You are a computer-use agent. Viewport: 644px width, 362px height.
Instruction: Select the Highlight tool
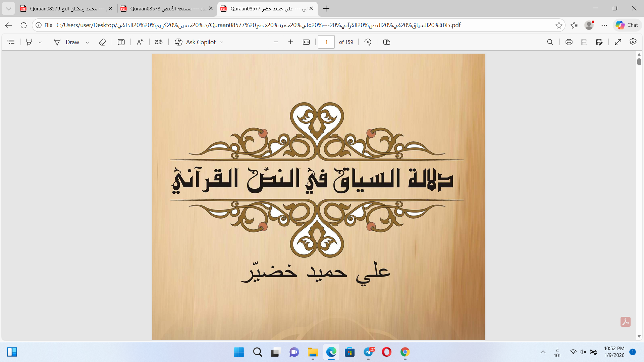coord(29,42)
